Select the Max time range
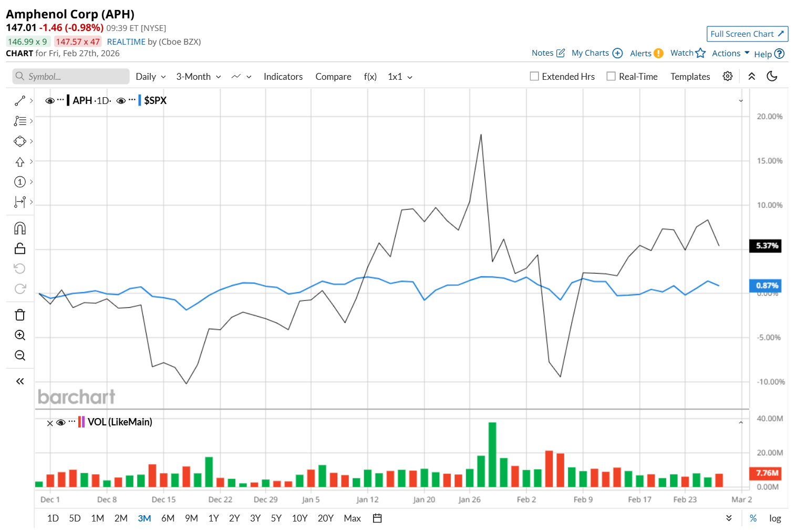Viewport: 806px width, 532px height. (352, 518)
